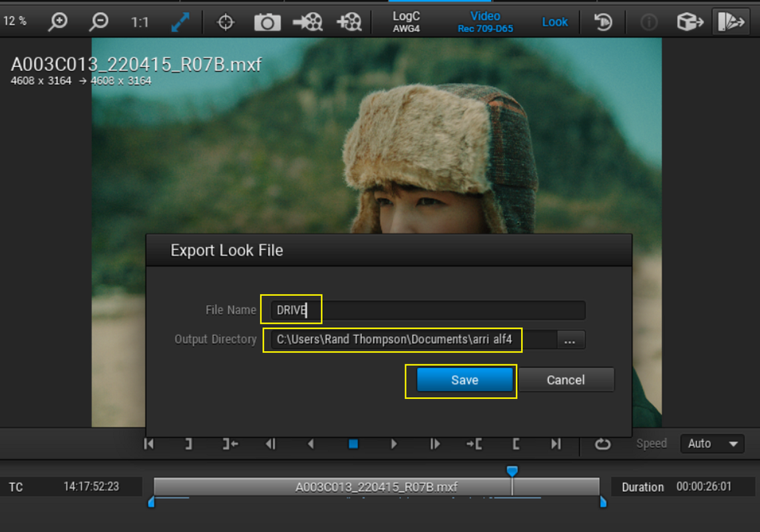Save the look file

(x=465, y=380)
